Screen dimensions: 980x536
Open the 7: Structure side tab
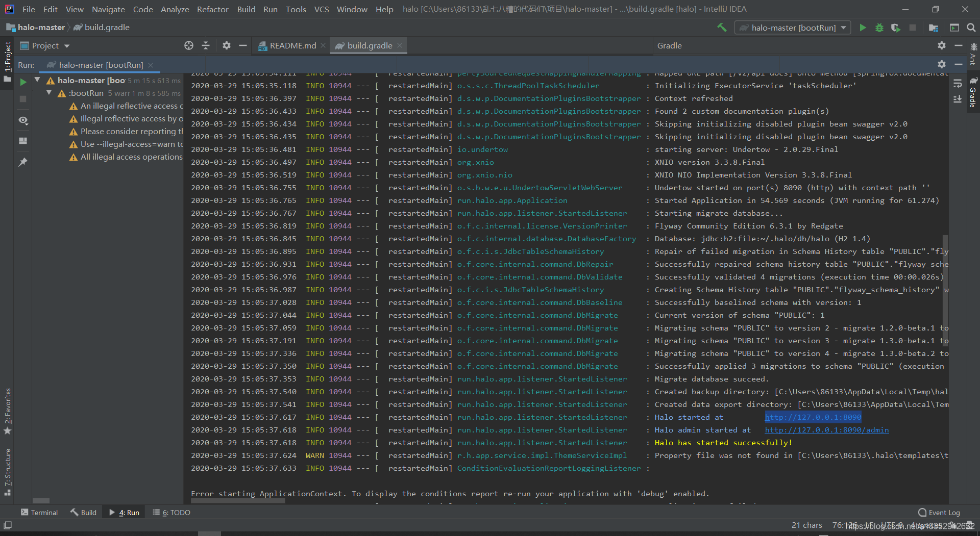(7, 472)
